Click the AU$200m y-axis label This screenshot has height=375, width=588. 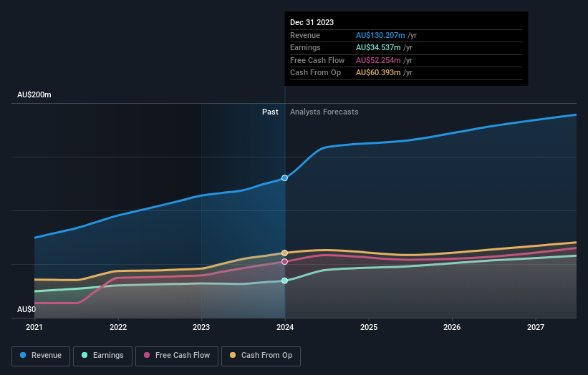pyautogui.click(x=34, y=94)
